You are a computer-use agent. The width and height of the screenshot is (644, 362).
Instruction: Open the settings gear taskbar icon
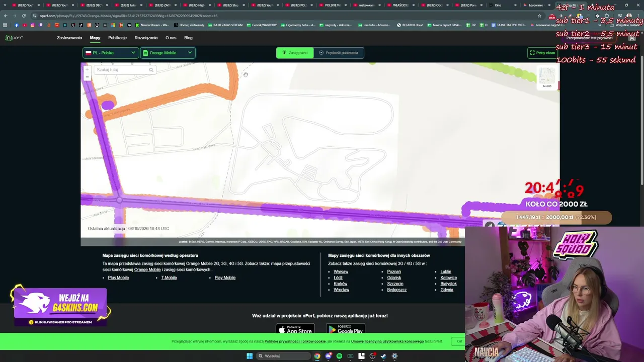click(394, 356)
